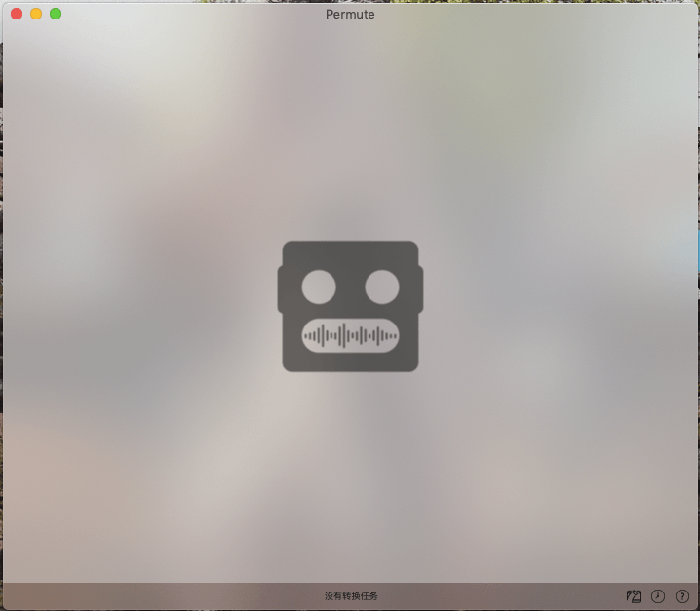
Task: Maximize the Permute window with green button
Action: [x=56, y=14]
